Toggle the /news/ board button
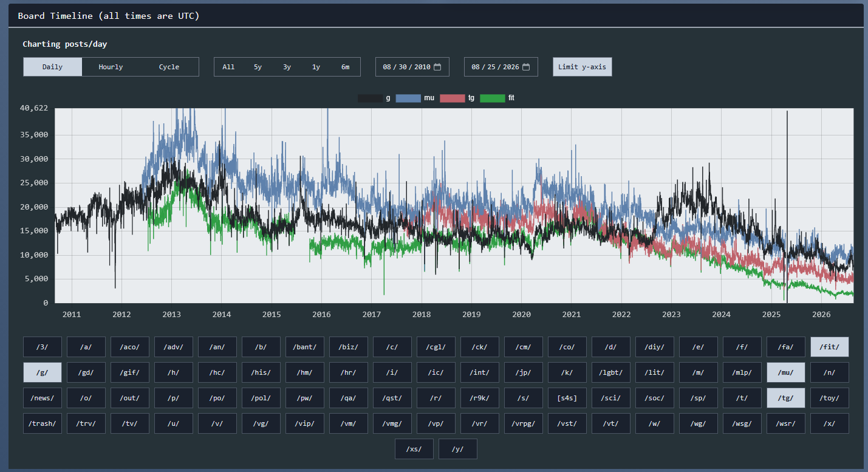The image size is (868, 472). coord(42,398)
